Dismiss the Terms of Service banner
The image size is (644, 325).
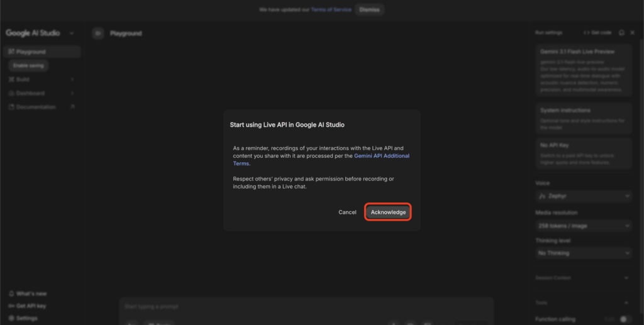point(369,9)
